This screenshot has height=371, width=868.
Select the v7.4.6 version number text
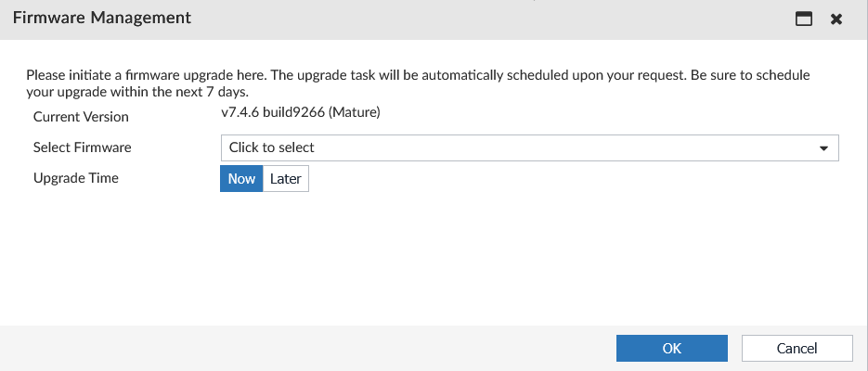[241, 113]
